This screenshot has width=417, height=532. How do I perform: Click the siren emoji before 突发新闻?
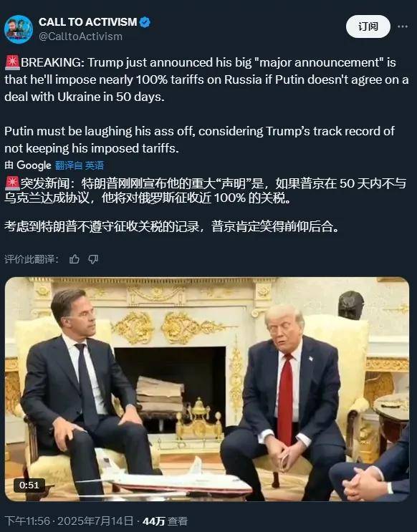pos(13,183)
